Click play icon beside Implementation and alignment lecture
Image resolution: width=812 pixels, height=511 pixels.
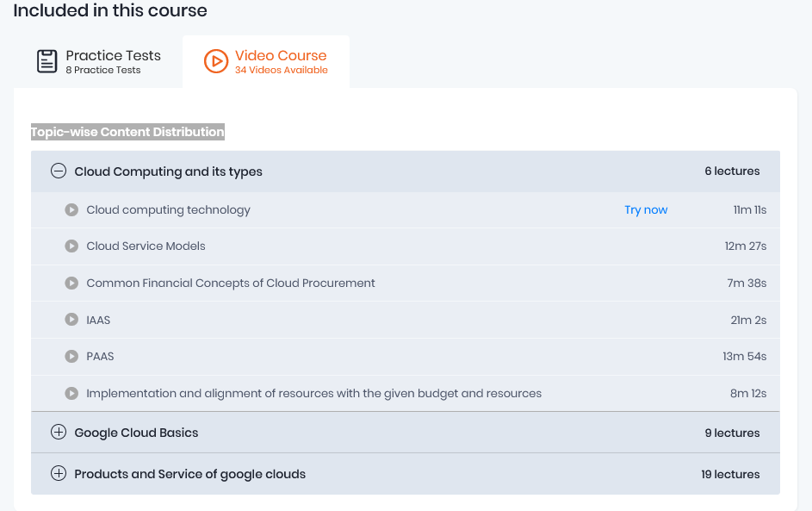point(71,393)
